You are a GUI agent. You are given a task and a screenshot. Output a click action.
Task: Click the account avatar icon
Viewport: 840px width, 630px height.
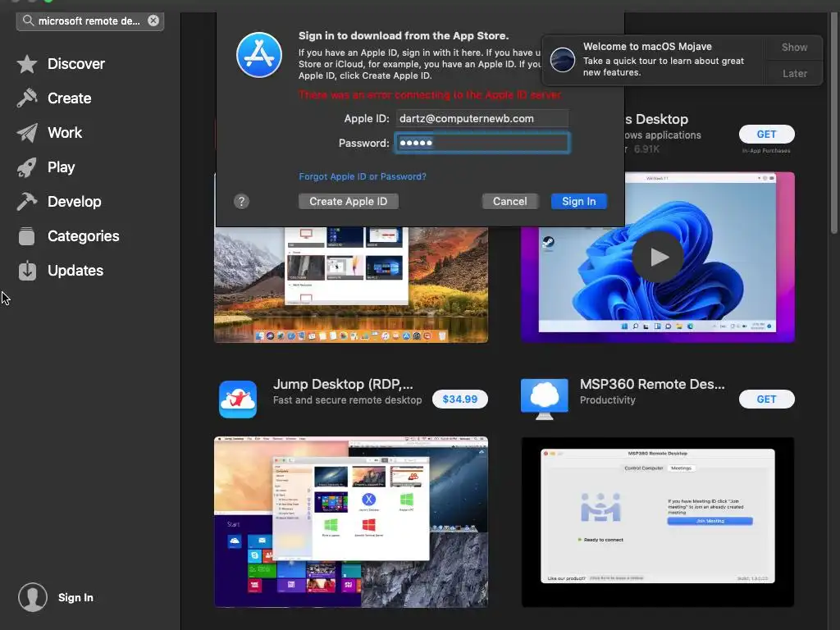pyautogui.click(x=33, y=597)
